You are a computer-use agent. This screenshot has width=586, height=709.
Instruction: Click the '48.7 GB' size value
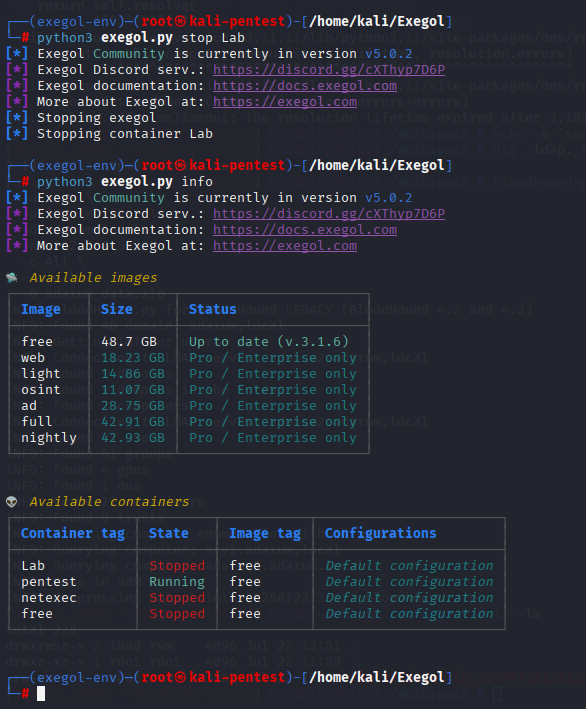[129, 341]
